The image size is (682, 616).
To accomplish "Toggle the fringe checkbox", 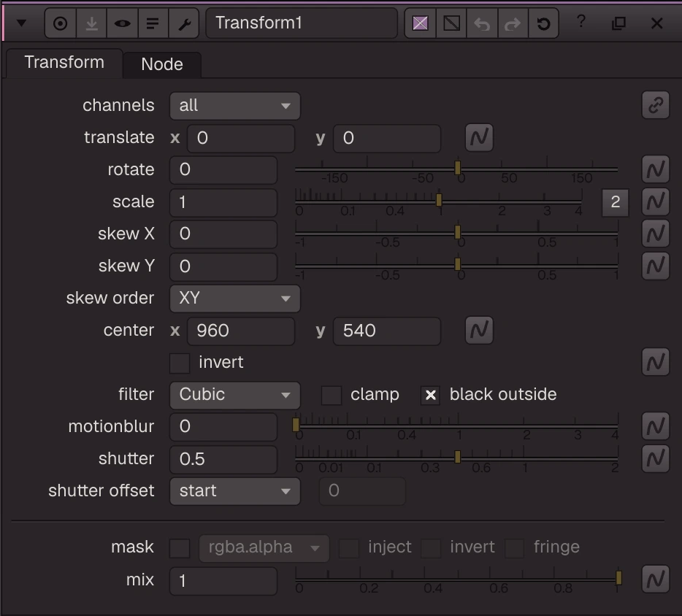I will [x=515, y=548].
